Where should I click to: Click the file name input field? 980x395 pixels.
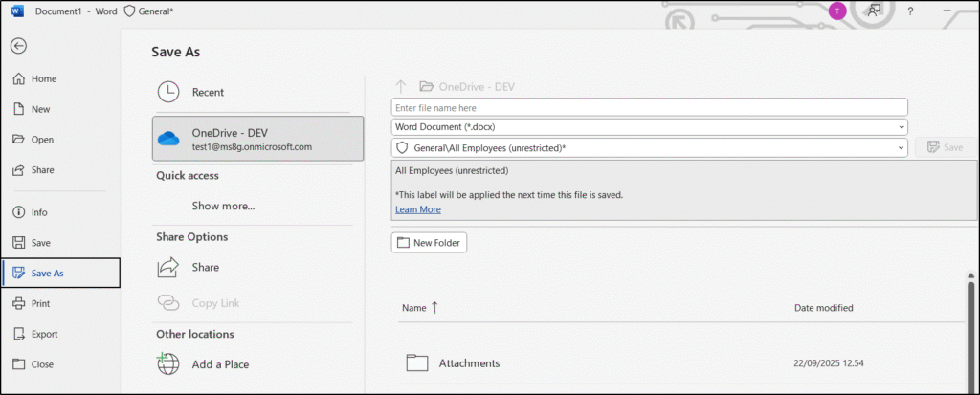[649, 108]
